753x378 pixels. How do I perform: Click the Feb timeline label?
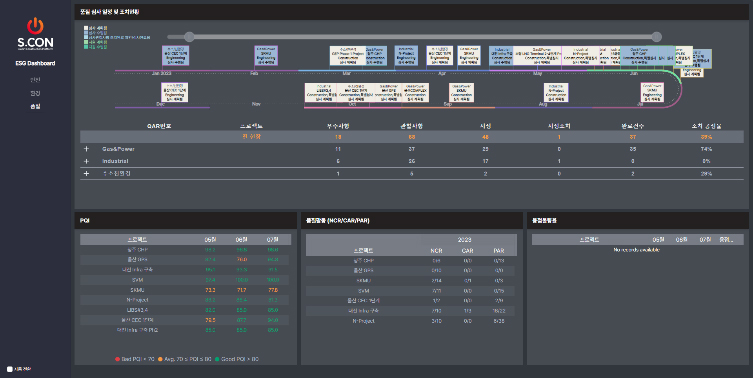[254, 73]
